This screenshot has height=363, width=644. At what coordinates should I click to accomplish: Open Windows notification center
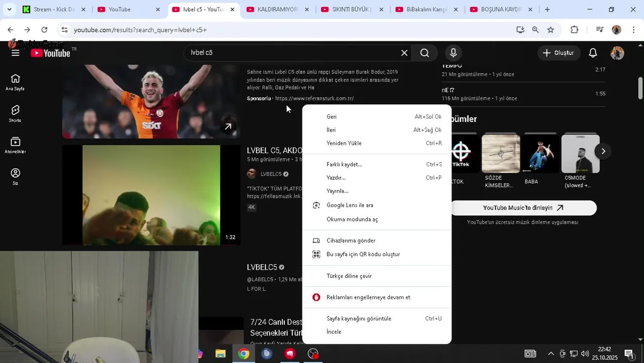(x=629, y=354)
